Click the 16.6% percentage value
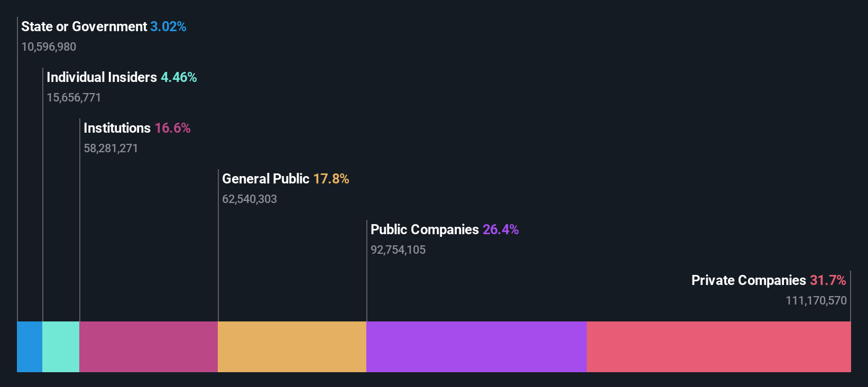The width and height of the screenshot is (868, 387). point(172,128)
